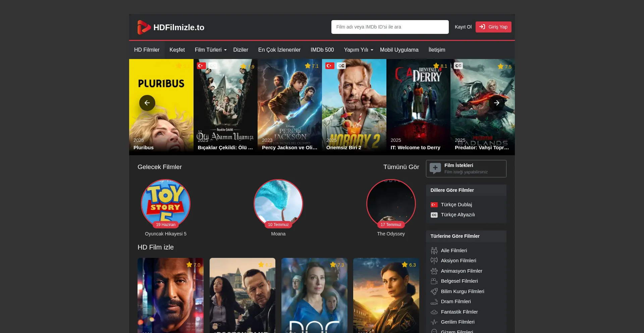Click the HDFilmizle.to site title
644x333 pixels.
coord(179,27)
